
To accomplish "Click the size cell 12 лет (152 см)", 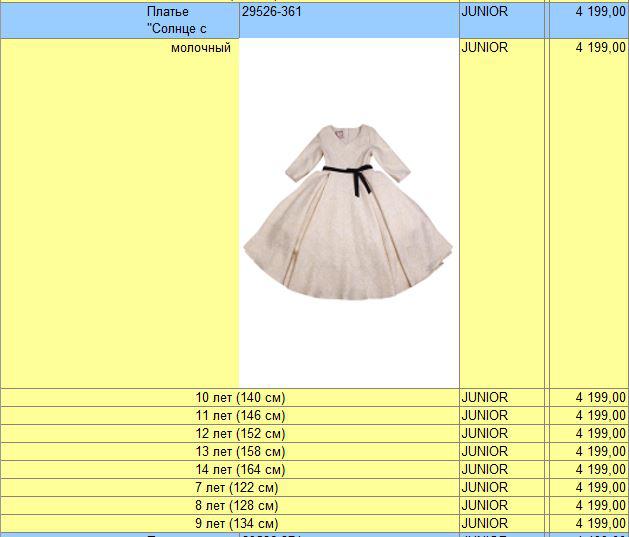I will (x=240, y=434).
